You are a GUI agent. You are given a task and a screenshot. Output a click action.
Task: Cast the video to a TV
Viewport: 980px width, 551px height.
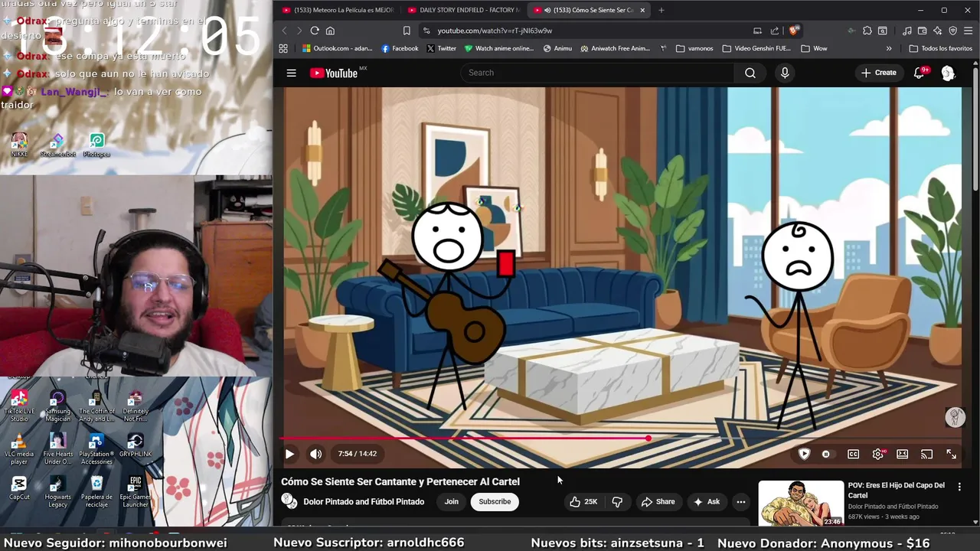pyautogui.click(x=926, y=454)
